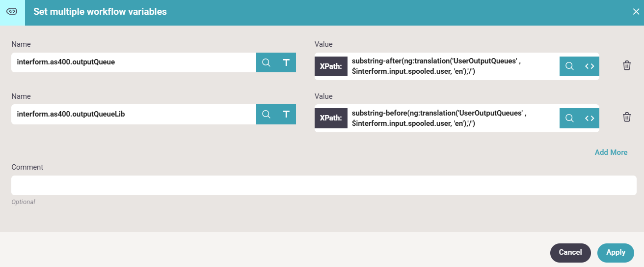The height and width of the screenshot is (267, 644).
Task: Click the workflow variables icon in header
Action: tap(12, 12)
